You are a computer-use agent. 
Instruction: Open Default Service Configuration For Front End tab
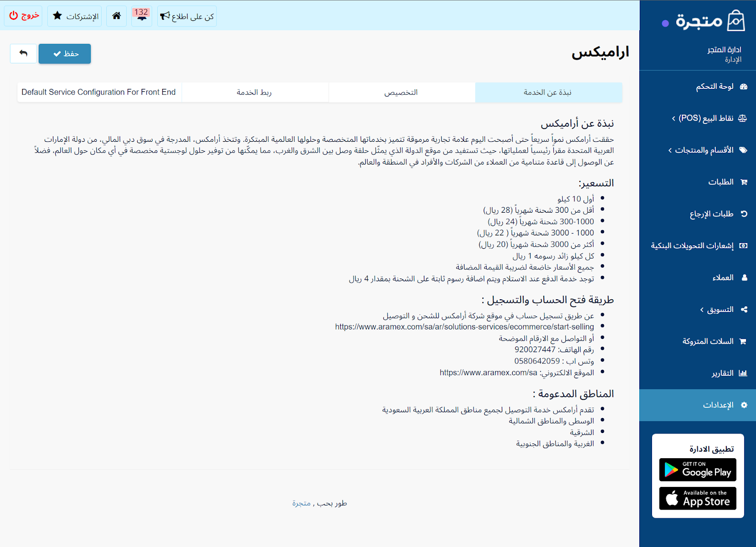tap(99, 92)
